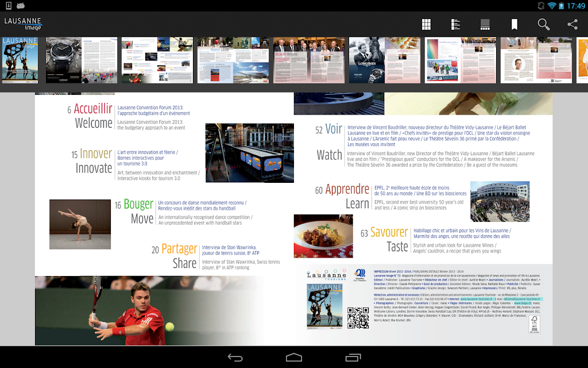The height and width of the screenshot is (368, 588).
Task: Tap the share icon
Action: [x=572, y=24]
